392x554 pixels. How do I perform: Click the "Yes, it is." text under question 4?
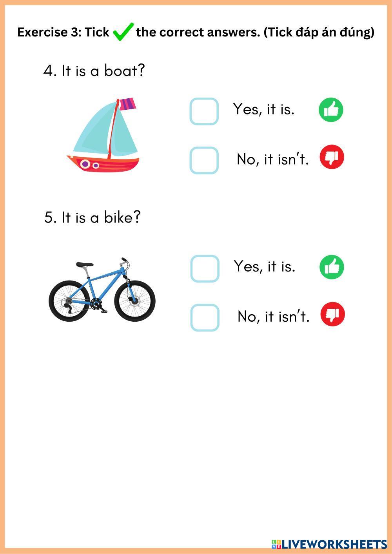tap(263, 109)
